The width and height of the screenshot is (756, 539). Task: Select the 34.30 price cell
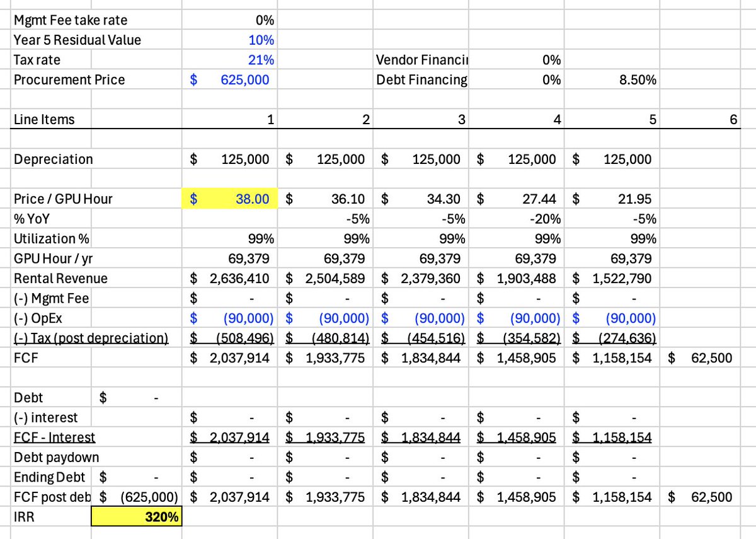click(x=421, y=199)
